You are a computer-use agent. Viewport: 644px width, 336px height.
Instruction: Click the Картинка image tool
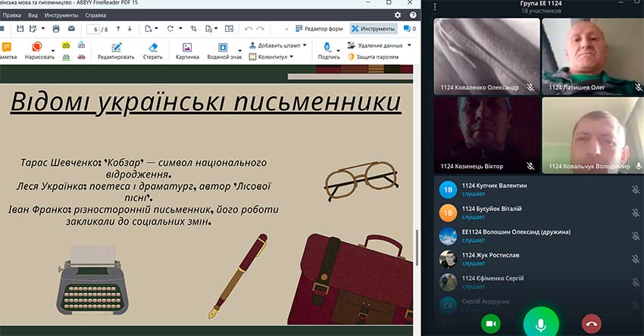[187, 51]
